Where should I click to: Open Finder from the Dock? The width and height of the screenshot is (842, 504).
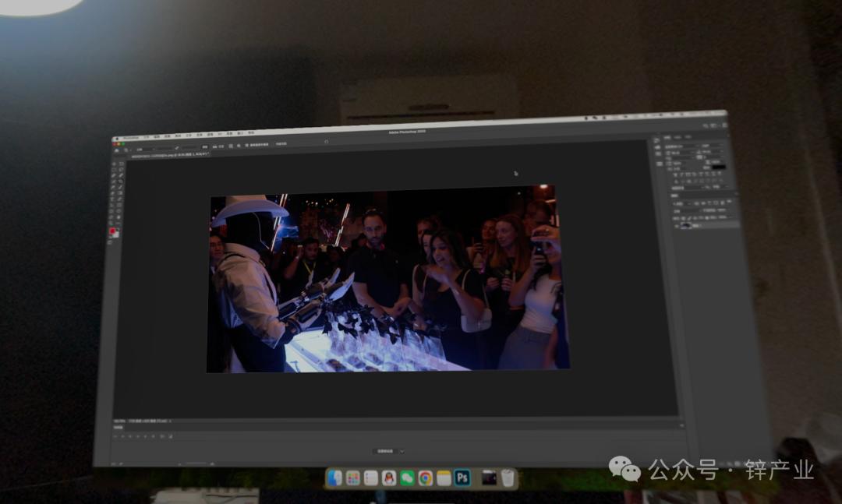pos(334,478)
